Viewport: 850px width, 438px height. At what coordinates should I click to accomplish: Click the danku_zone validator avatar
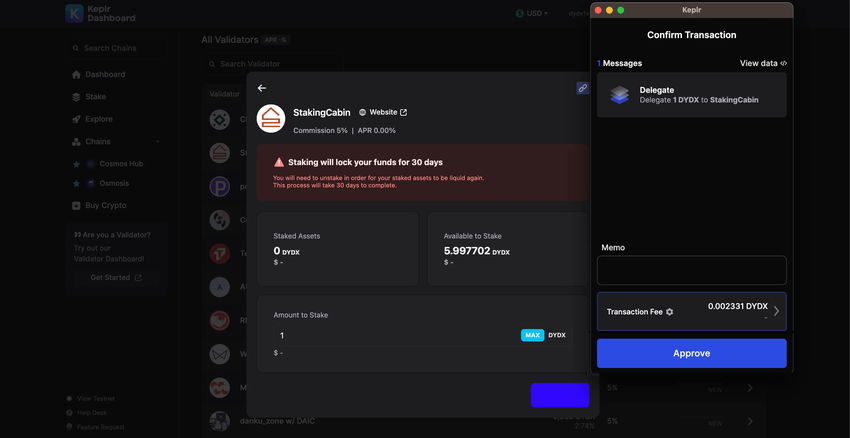click(219, 421)
